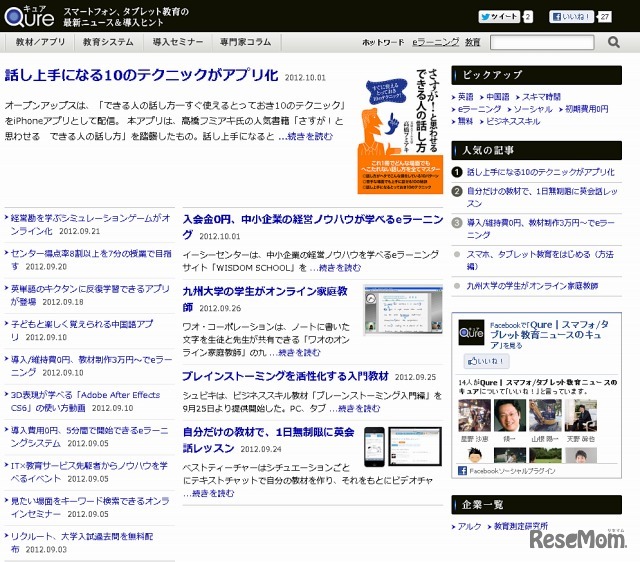The image size is (640, 562).
Task: Open the 導入セミナー menu tab
Action: tap(178, 42)
